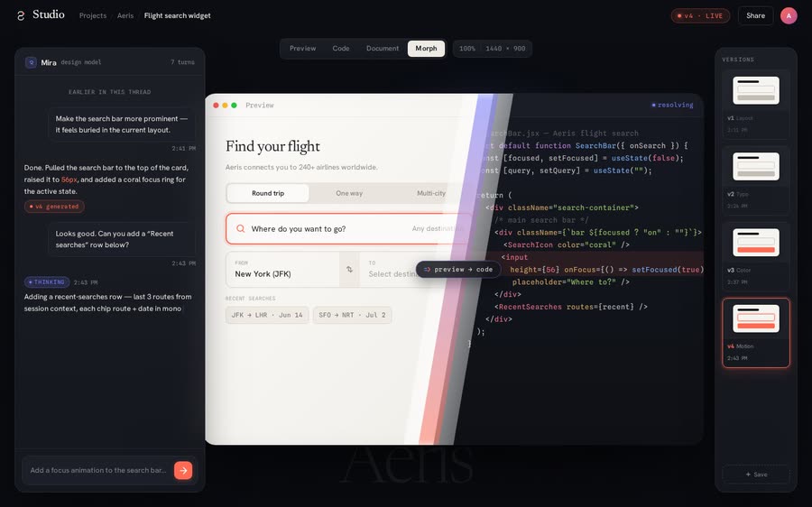Click the green maximize dot in preview
Image resolution: width=812 pixels, height=507 pixels.
(234, 106)
